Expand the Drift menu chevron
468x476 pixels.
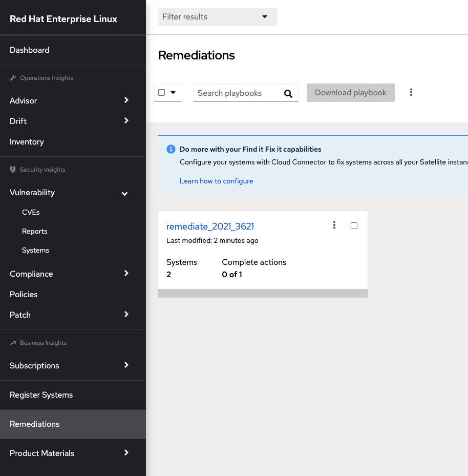tap(126, 120)
